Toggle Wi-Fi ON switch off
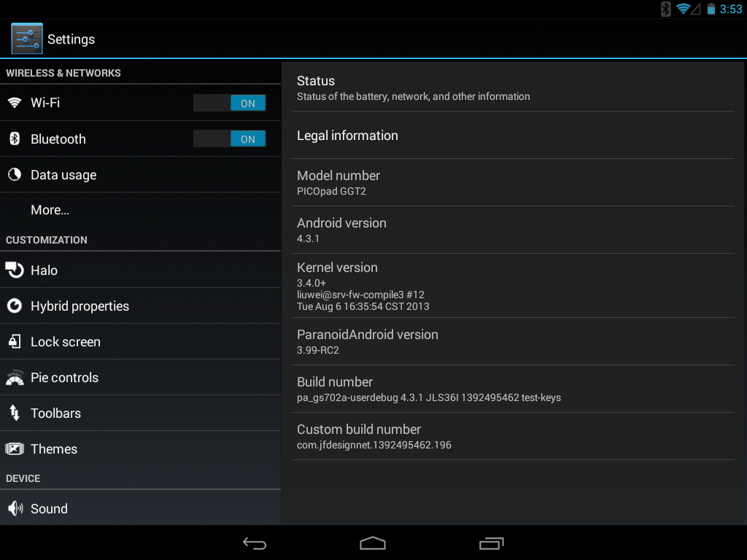 [229, 103]
